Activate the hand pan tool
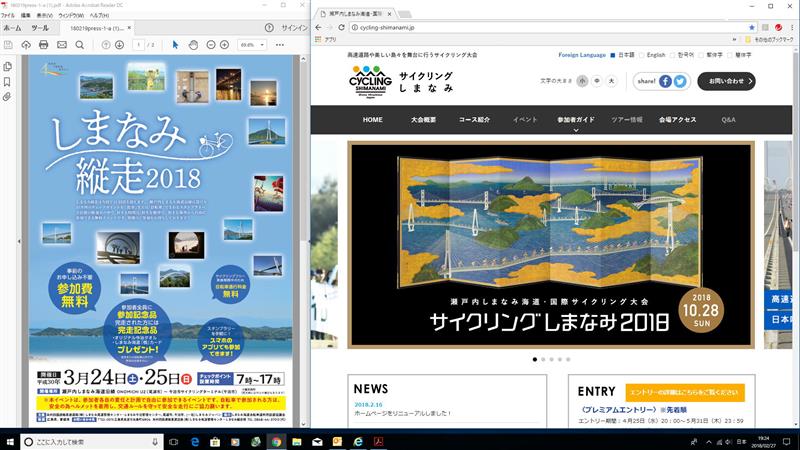 193,45
